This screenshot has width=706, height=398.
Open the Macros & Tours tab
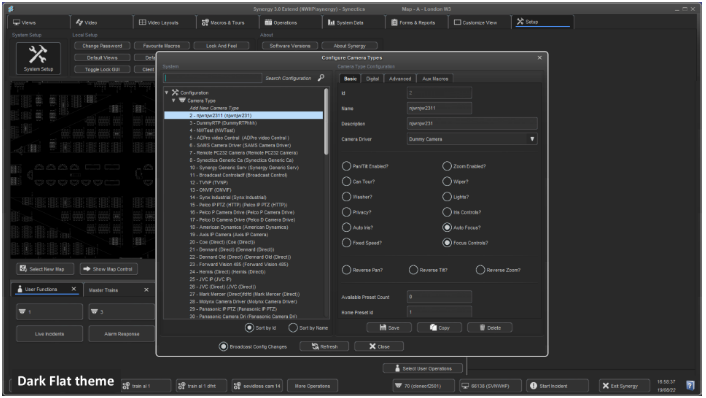click(227, 22)
